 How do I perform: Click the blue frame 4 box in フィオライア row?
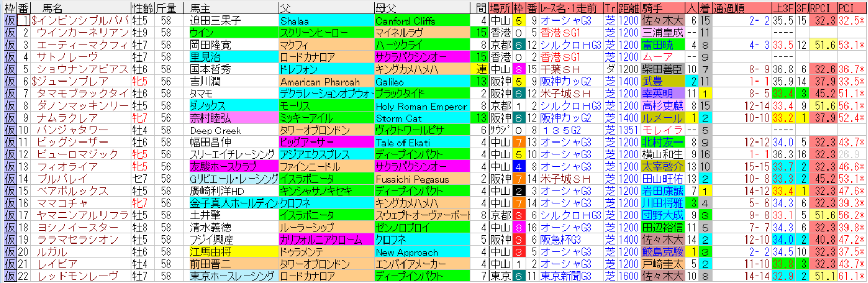point(519,167)
